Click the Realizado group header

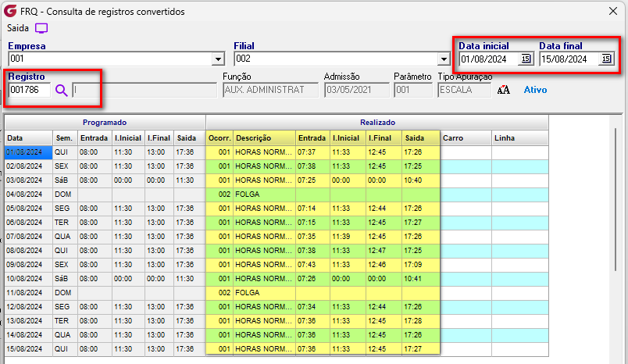(x=377, y=123)
